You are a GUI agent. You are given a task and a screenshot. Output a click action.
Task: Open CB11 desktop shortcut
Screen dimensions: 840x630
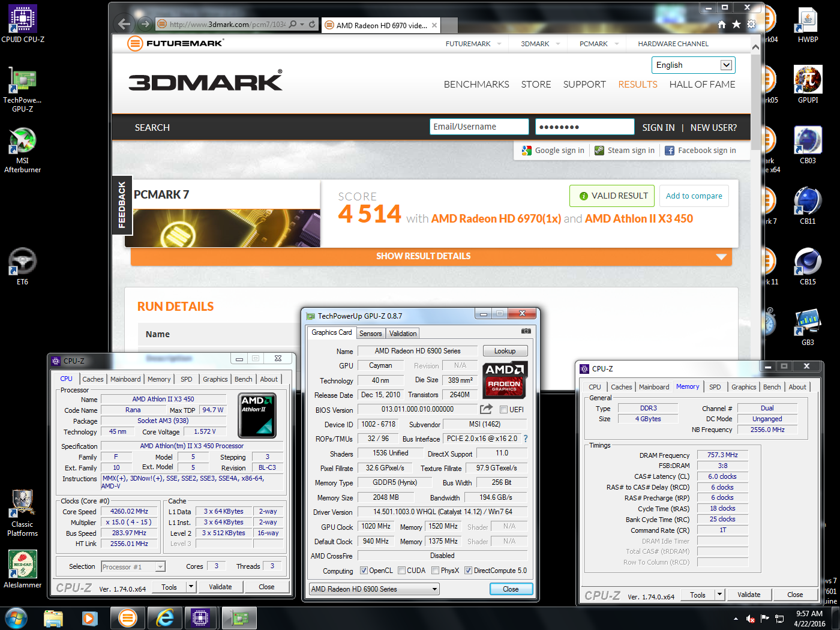pyautogui.click(x=808, y=206)
